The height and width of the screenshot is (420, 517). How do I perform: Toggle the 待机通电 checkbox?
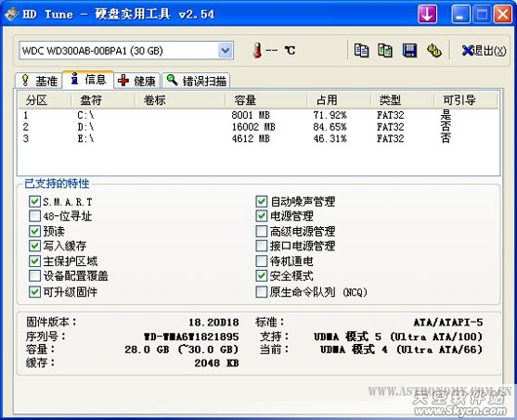[x=261, y=261]
